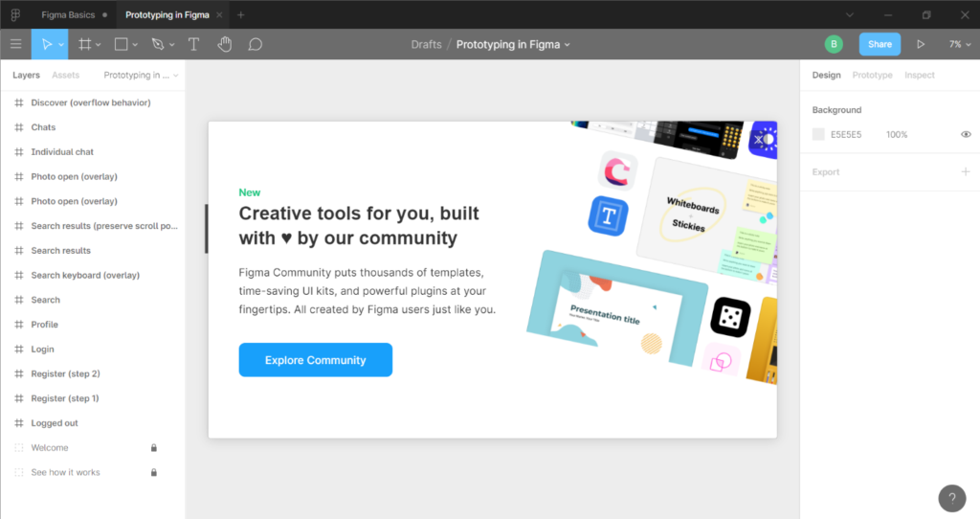Click the Drafts breadcrumb link
Screen dimensions: 980x519
pyautogui.click(x=426, y=44)
